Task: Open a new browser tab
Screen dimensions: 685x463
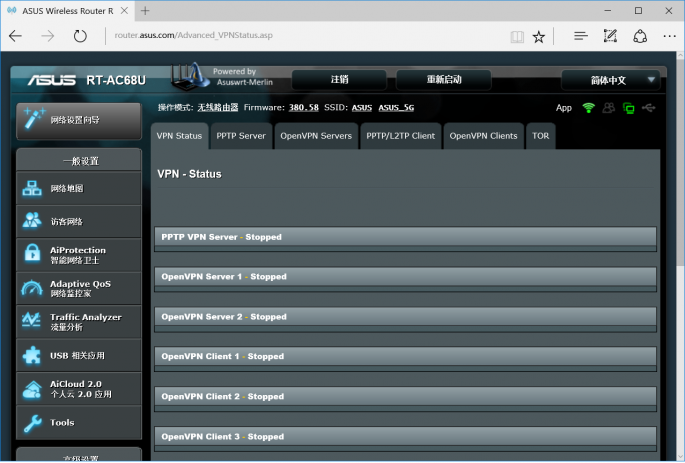Action: [145, 11]
